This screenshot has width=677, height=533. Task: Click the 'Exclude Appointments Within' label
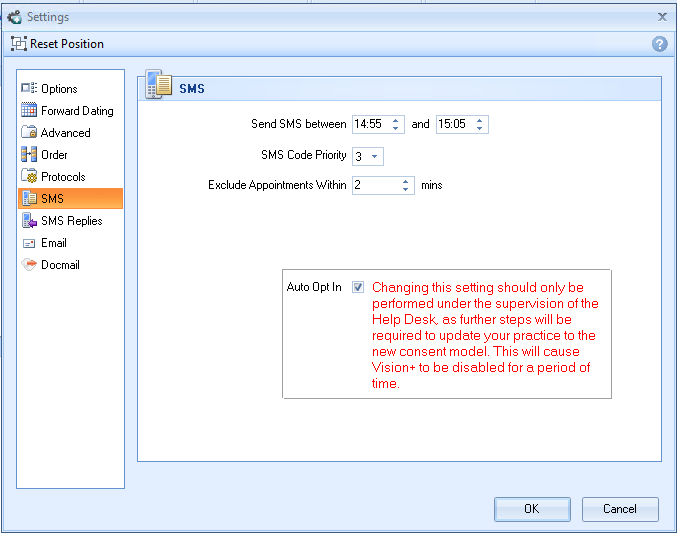point(277,185)
